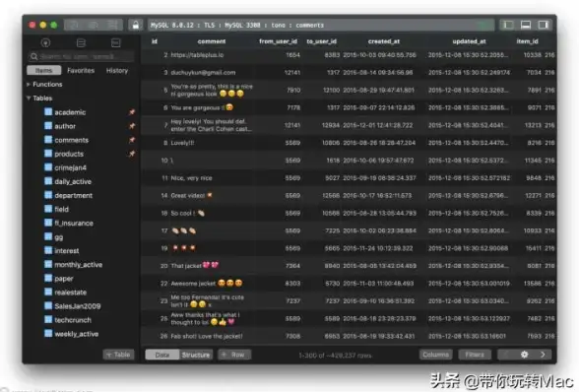Toggle the bottom console panel

point(526,25)
